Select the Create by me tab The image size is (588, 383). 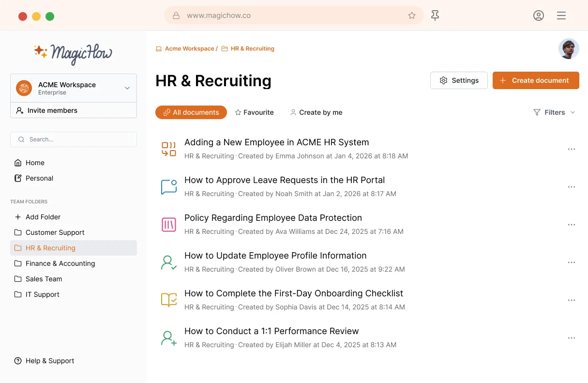(316, 112)
